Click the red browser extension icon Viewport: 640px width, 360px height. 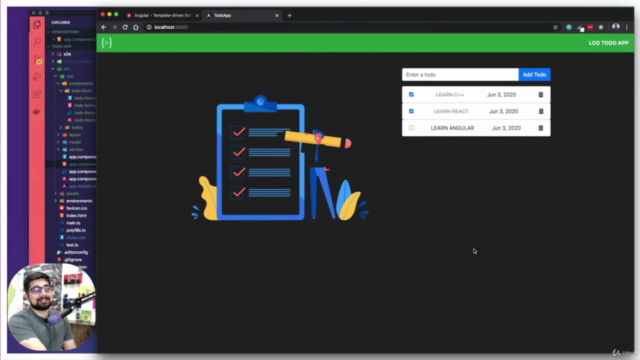pyautogui.click(x=590, y=27)
